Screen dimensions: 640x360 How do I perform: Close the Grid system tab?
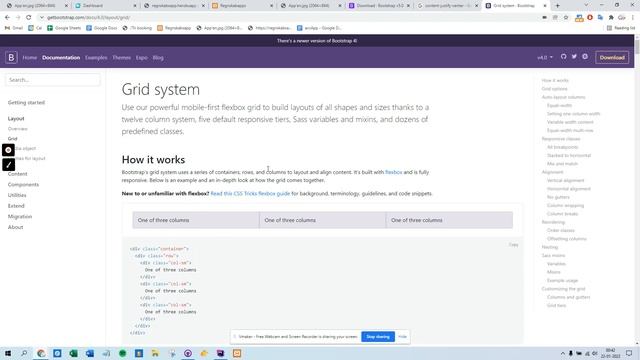(x=544, y=6)
